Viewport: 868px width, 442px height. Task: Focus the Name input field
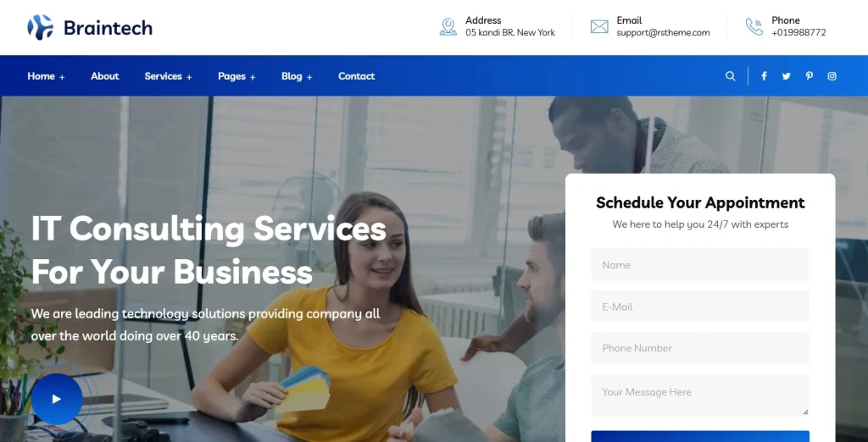point(699,265)
